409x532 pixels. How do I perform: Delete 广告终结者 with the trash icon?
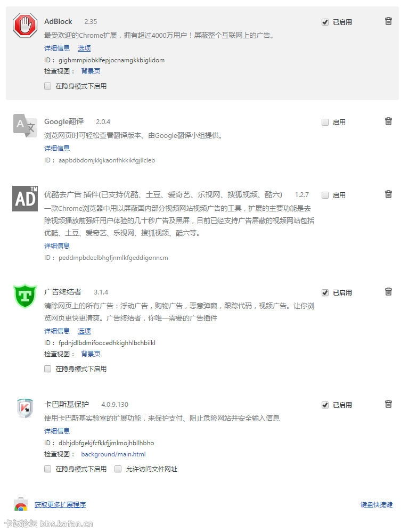click(388, 291)
